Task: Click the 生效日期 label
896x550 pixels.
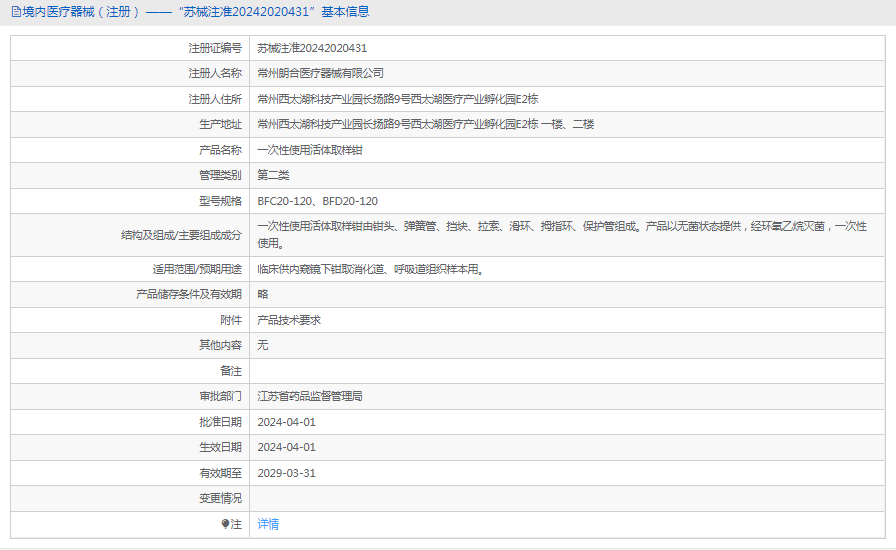Action: click(220, 447)
